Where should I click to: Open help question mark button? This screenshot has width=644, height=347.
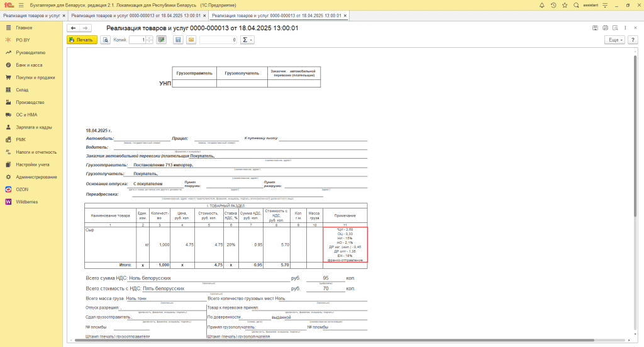(633, 40)
